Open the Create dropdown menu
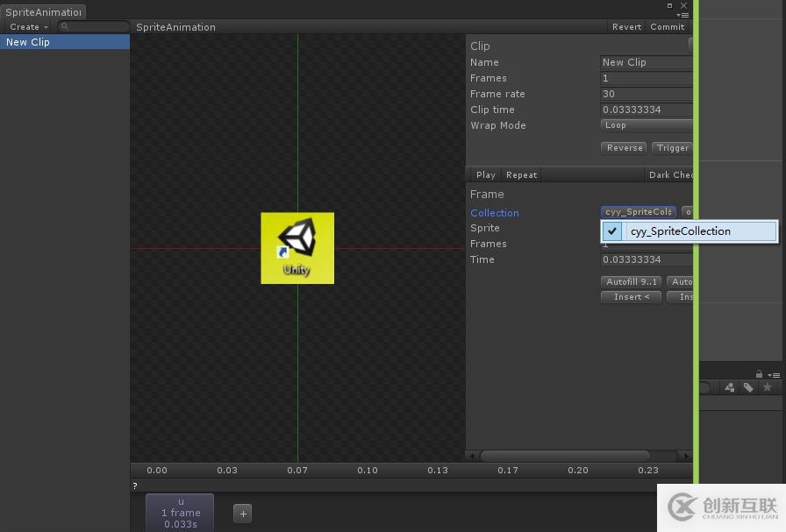The height and width of the screenshot is (532, 786). pyautogui.click(x=26, y=25)
